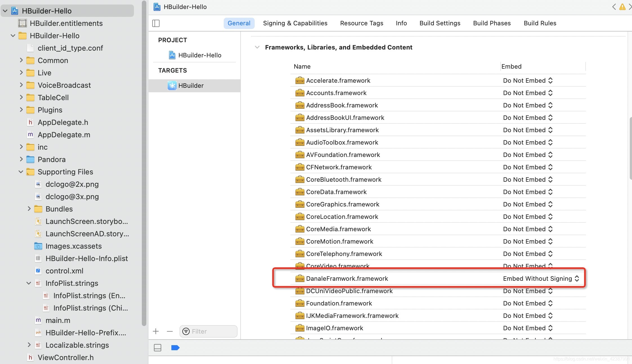Collapse the Frameworks, Libraries, and Embedded Content section

coord(257,47)
